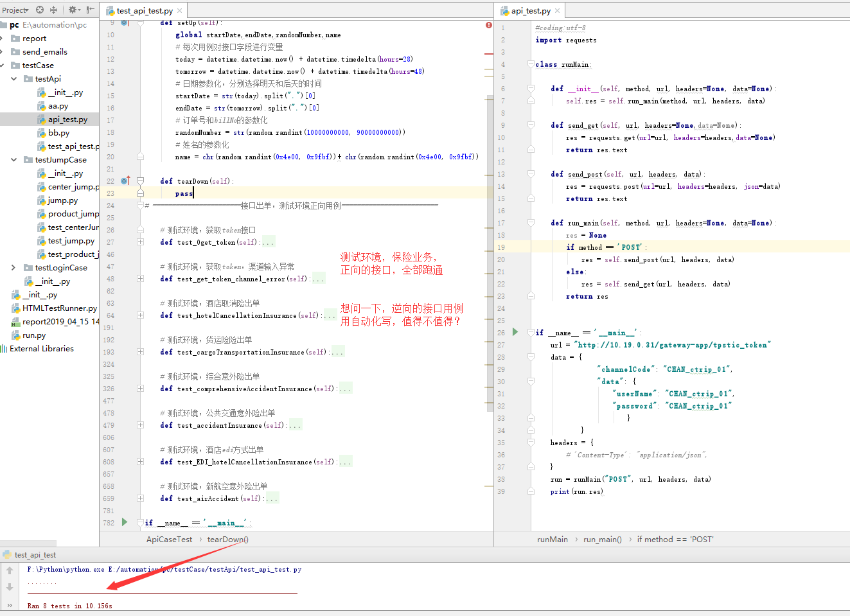Select api_test.py in the project tree

coord(67,119)
